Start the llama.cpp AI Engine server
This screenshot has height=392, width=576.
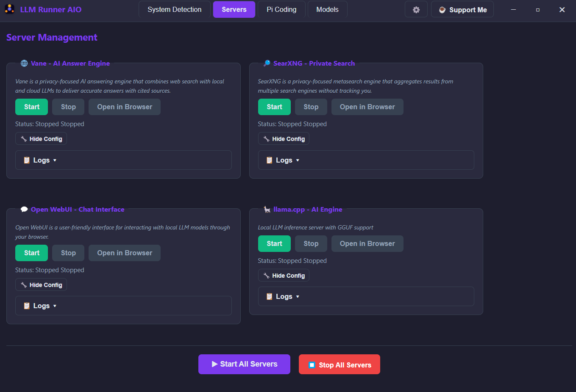click(274, 244)
